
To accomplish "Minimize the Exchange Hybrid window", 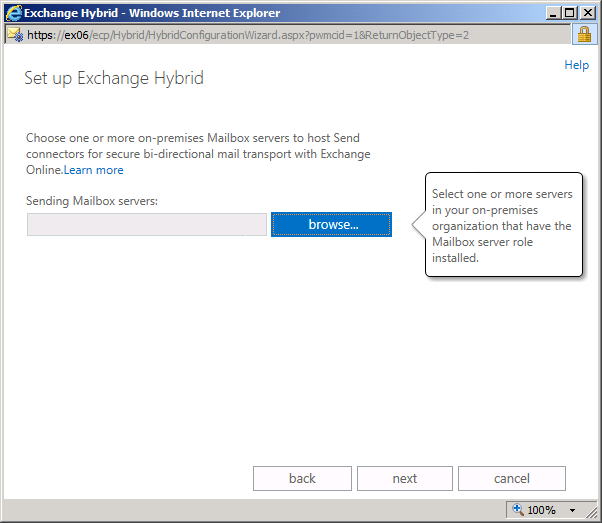I will click(553, 13).
